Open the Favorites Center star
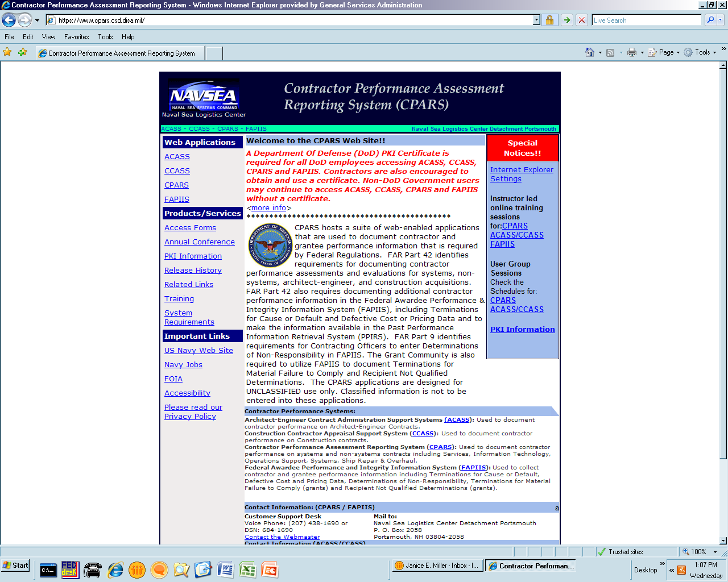Viewport: 728px width, 582px height. [x=7, y=52]
